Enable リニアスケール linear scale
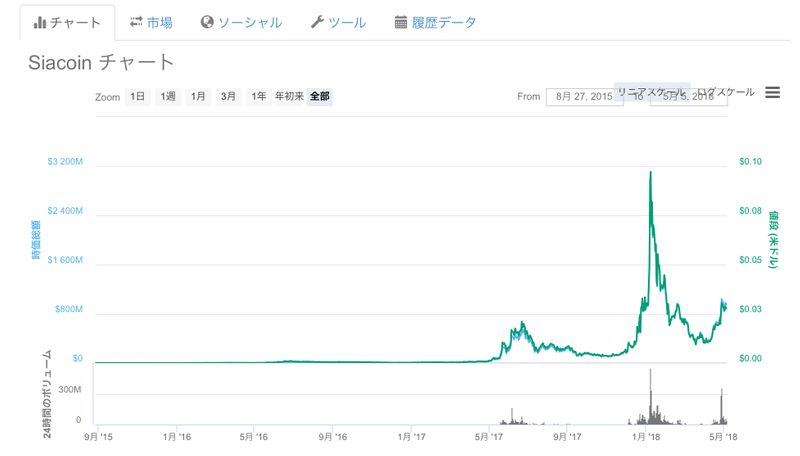 pyautogui.click(x=650, y=91)
